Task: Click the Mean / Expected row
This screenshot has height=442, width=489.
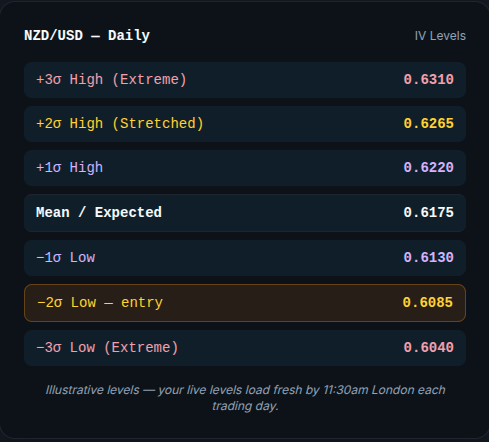Action: click(245, 213)
